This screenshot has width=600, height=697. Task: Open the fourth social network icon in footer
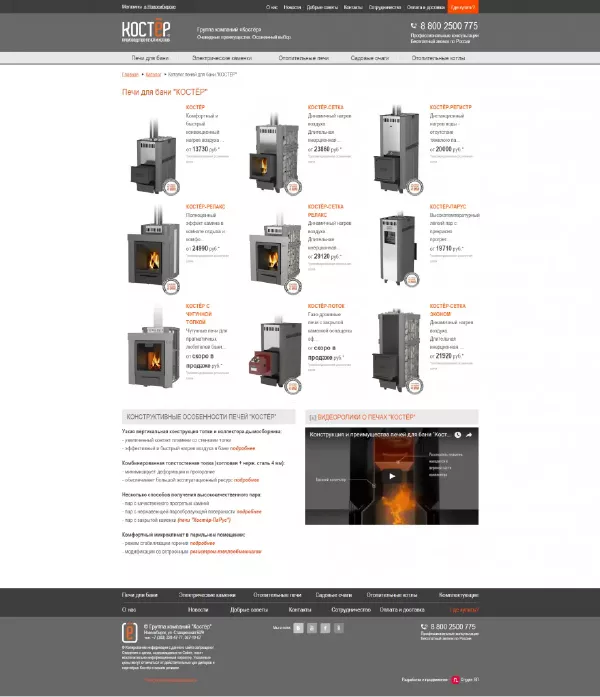(x=339, y=628)
